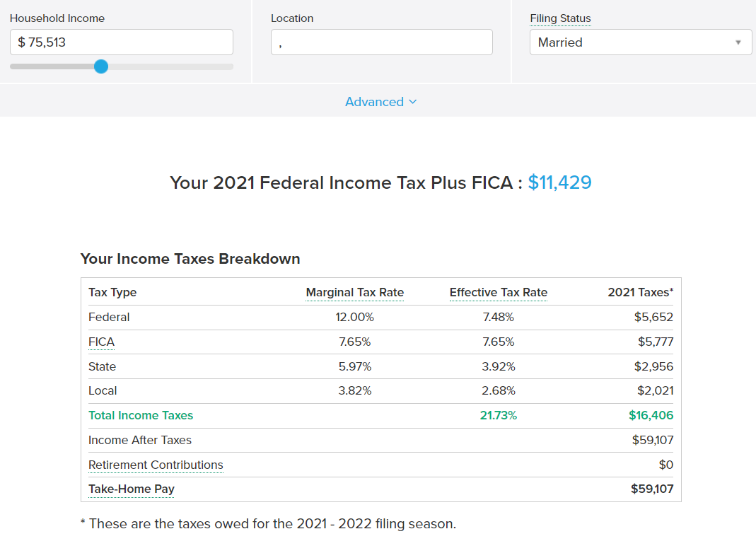This screenshot has height=558, width=756.
Task: Click the Marginal Tax Rate column header
Action: tap(354, 293)
